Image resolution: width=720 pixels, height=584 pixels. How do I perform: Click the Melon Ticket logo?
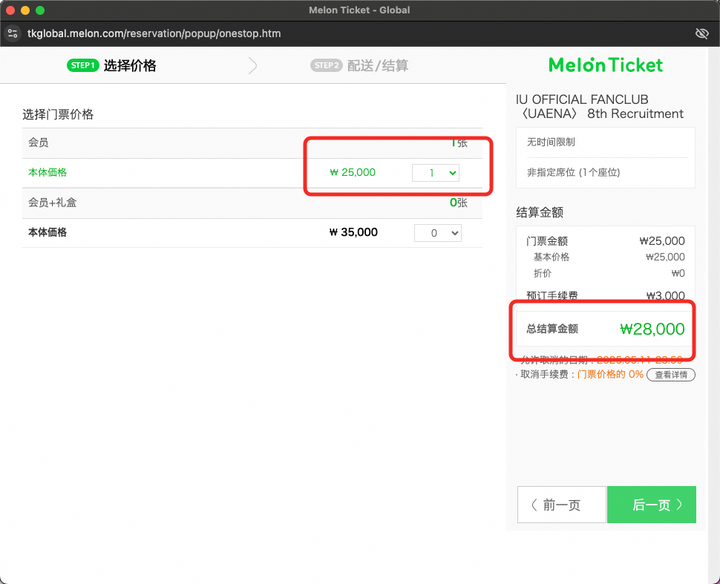(x=605, y=65)
